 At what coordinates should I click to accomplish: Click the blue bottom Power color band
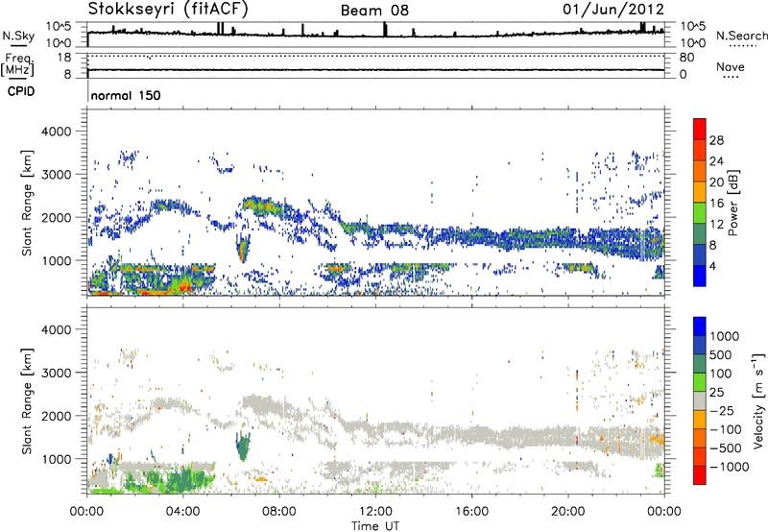click(x=700, y=276)
